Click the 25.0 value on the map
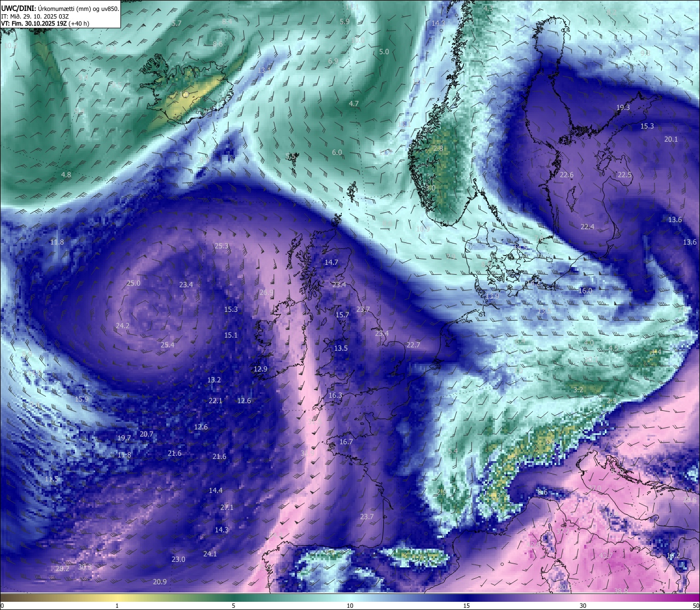Image resolution: width=700 pixels, height=610 pixels. point(133,283)
